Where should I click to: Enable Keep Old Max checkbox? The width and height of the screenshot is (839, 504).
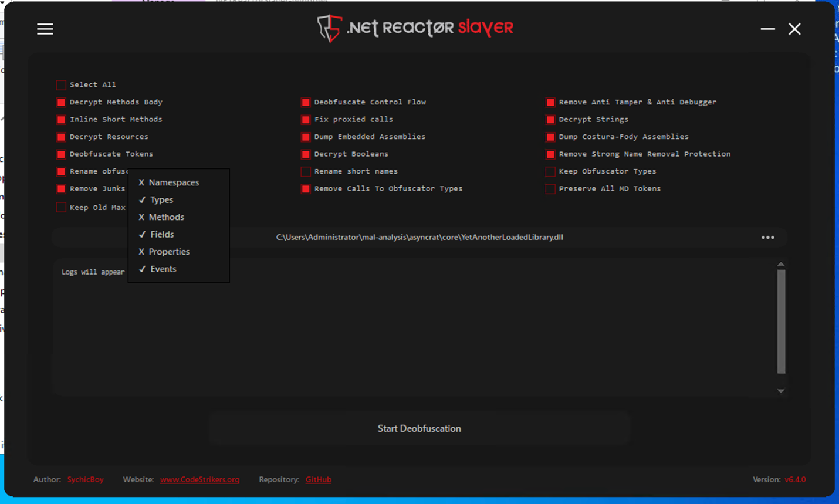click(61, 207)
